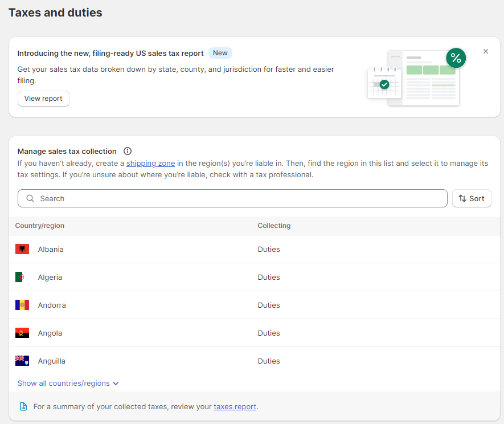The image size is (504, 424).
Task: Click the New badge in the banner
Action: pos(220,53)
